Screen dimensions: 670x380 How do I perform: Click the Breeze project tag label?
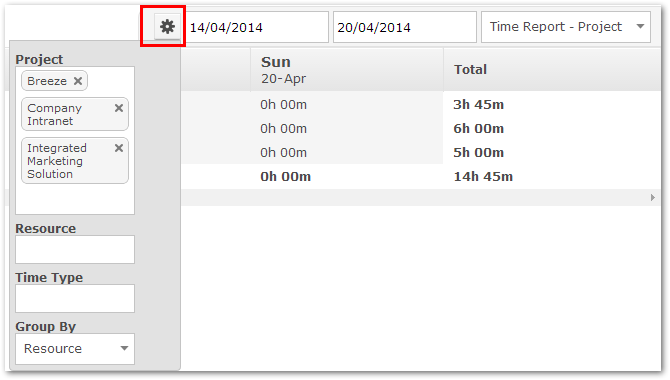pyautogui.click(x=47, y=81)
